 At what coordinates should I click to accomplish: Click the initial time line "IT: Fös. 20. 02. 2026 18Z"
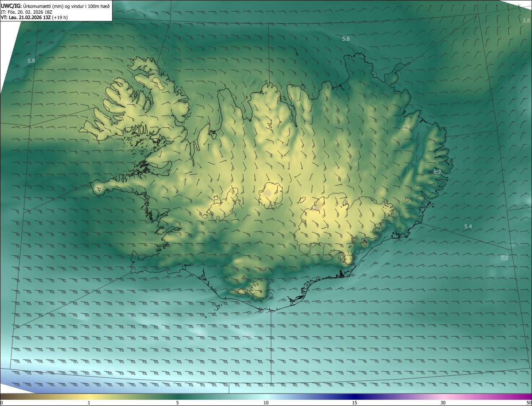tap(27, 12)
